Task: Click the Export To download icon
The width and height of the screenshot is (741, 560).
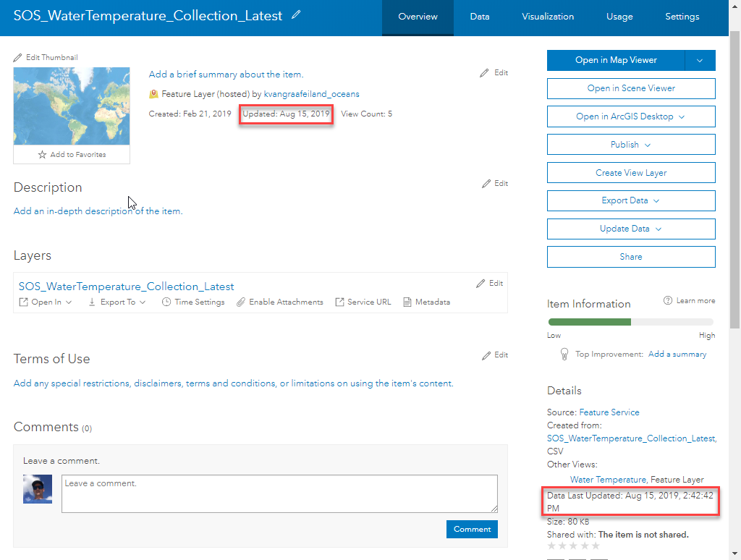Action: tap(92, 302)
